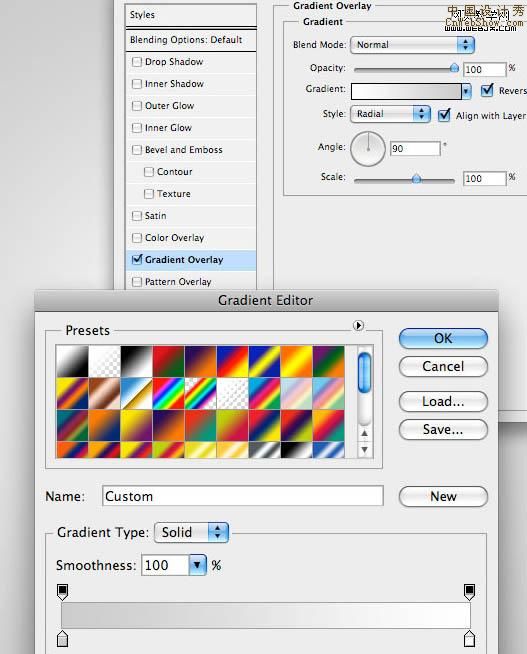Toggle the Align with Layer checkbox
This screenshot has height=654, width=527.
click(444, 115)
